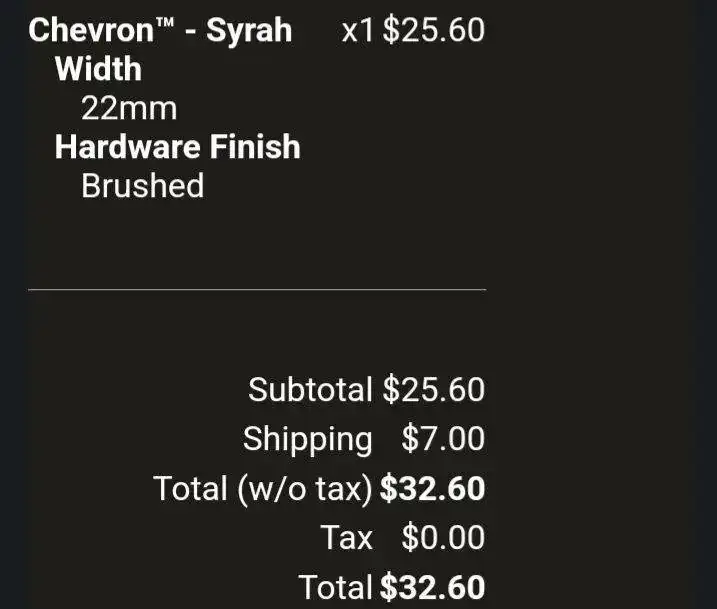The image size is (717, 609).
Task: Select the $0.00 tax amount
Action: click(x=443, y=537)
